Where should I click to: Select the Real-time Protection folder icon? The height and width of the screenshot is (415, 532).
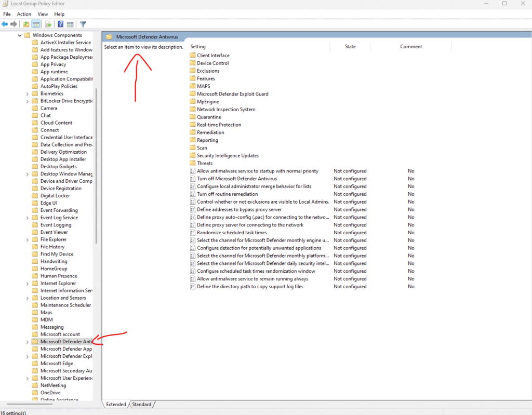point(193,125)
